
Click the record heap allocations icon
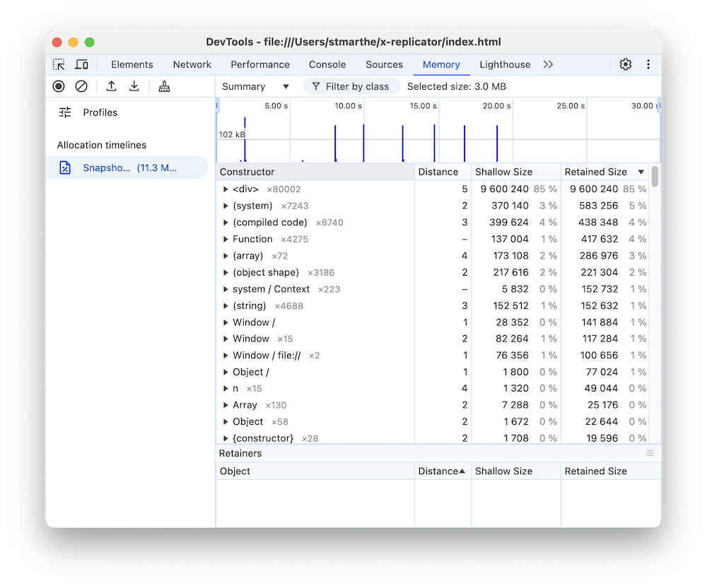pyautogui.click(x=58, y=86)
